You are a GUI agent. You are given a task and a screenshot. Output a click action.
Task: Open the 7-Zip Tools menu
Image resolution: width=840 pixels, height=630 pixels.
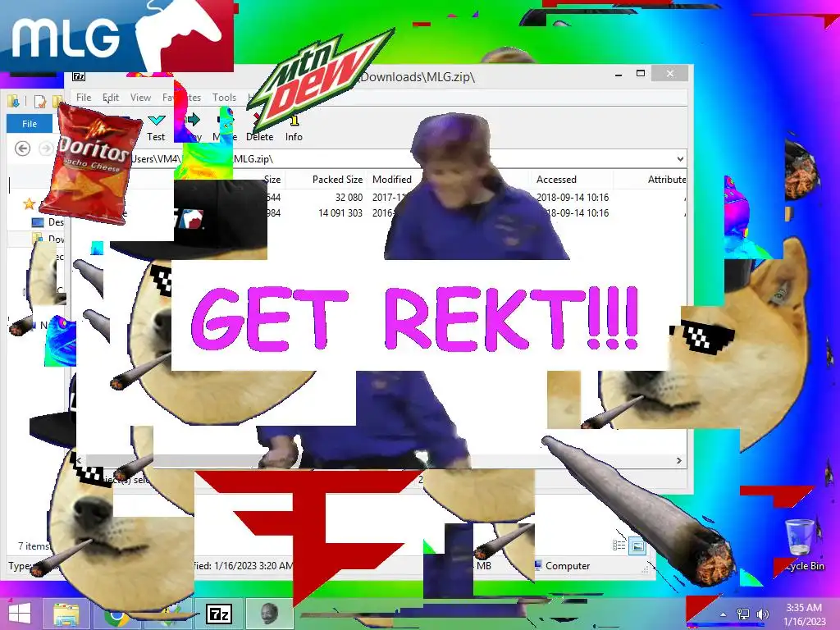224,98
